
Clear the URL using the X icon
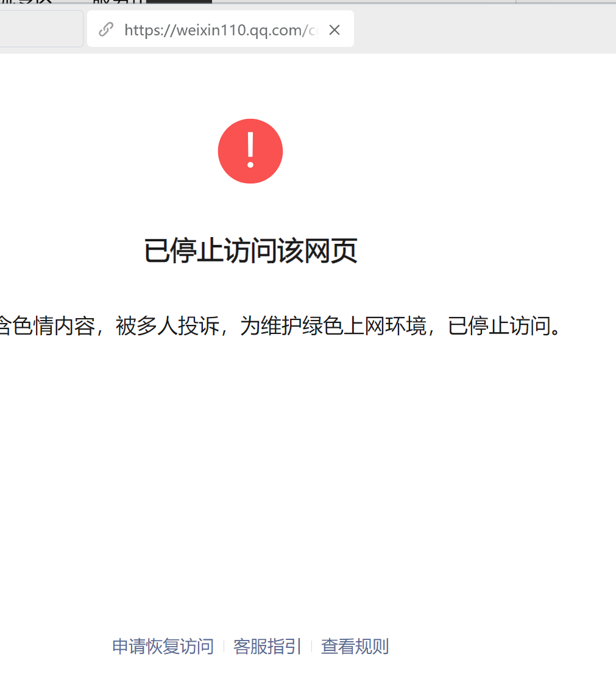pyautogui.click(x=334, y=29)
